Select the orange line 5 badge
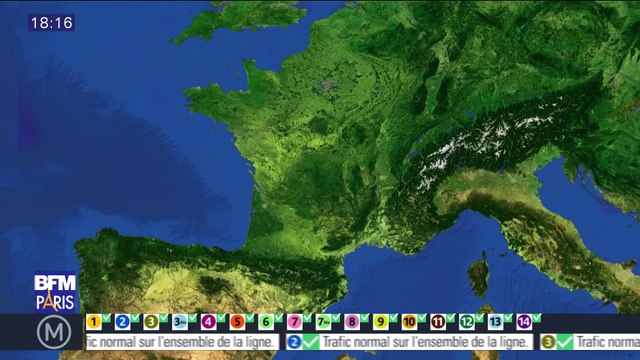 pyautogui.click(x=237, y=322)
